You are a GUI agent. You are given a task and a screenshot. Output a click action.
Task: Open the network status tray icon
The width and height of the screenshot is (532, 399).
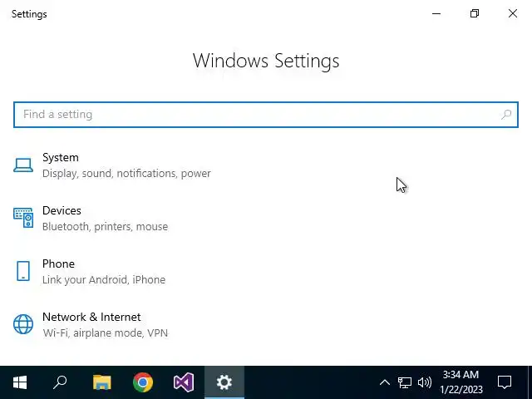pos(405,382)
